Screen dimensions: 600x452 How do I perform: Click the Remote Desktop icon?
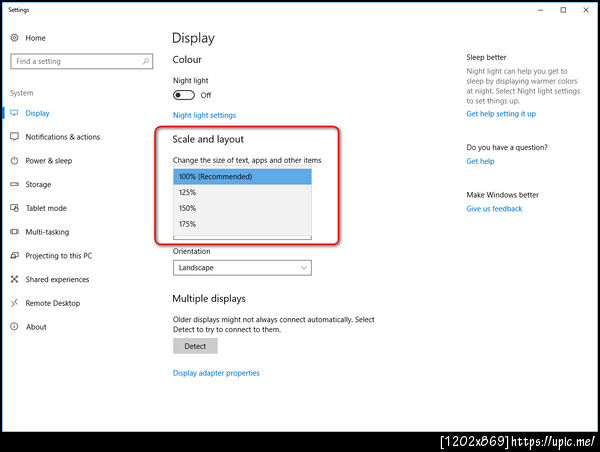(x=14, y=303)
